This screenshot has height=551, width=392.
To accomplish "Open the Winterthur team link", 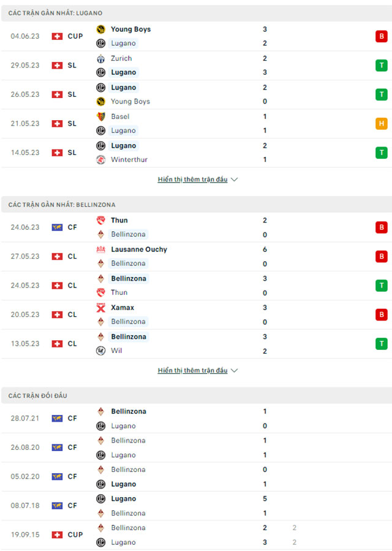I will (x=129, y=160).
